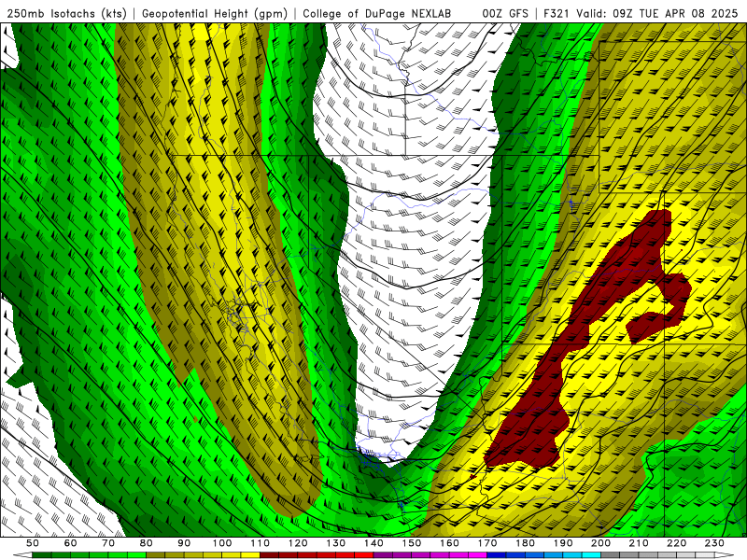Screen dimensions: 747x560
Task: Click the legend value 170
Action: click(x=487, y=543)
